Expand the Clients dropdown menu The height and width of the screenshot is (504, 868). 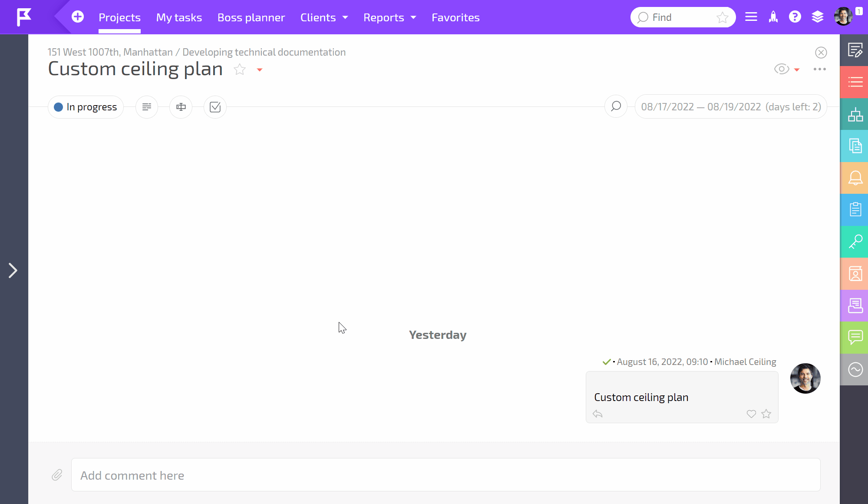(x=324, y=17)
